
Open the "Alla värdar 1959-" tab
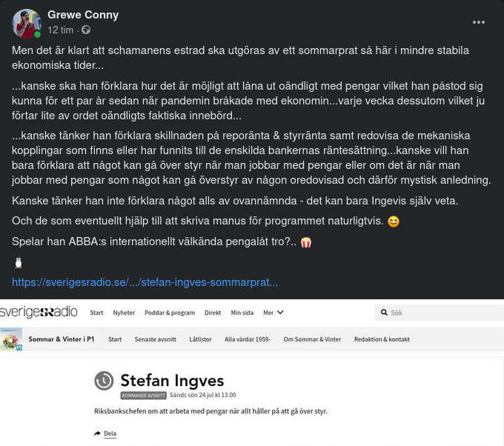[x=248, y=339]
